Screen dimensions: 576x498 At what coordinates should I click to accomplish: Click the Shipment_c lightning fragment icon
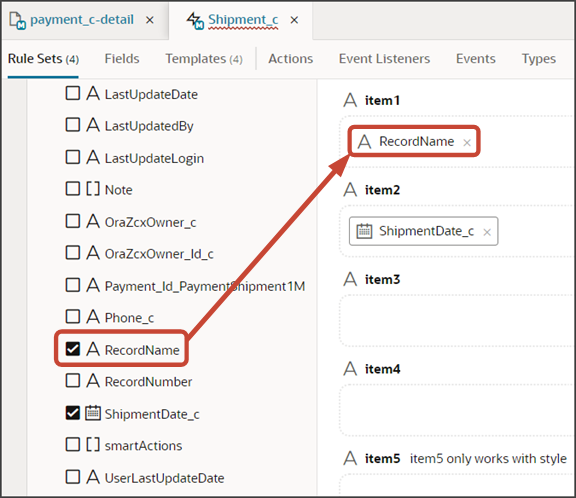[x=195, y=20]
